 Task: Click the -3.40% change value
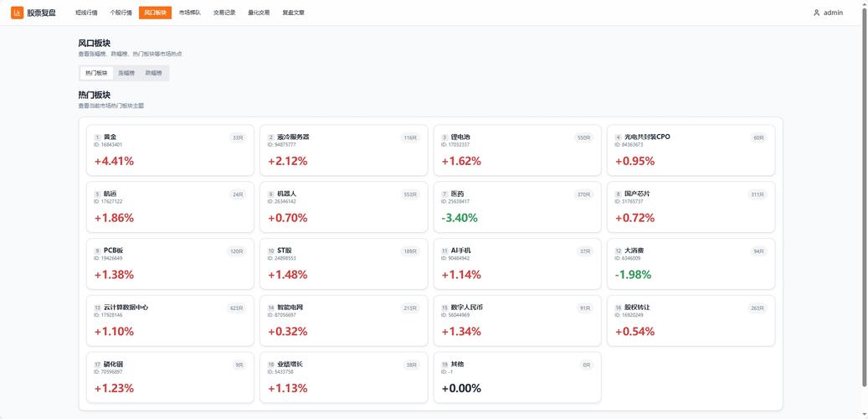(x=460, y=219)
